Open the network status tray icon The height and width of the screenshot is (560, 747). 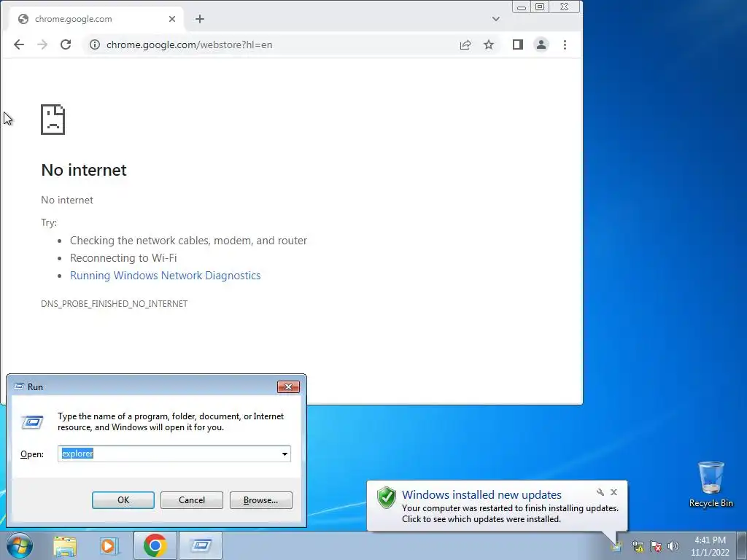coord(638,546)
